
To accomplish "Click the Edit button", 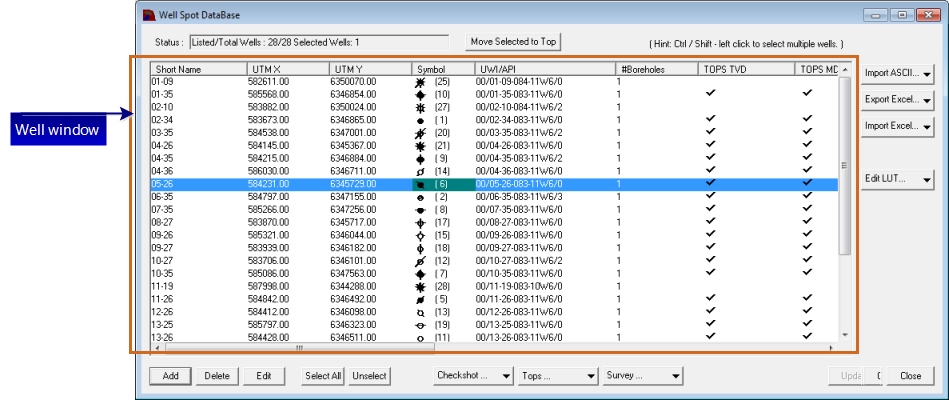I will pos(264,376).
